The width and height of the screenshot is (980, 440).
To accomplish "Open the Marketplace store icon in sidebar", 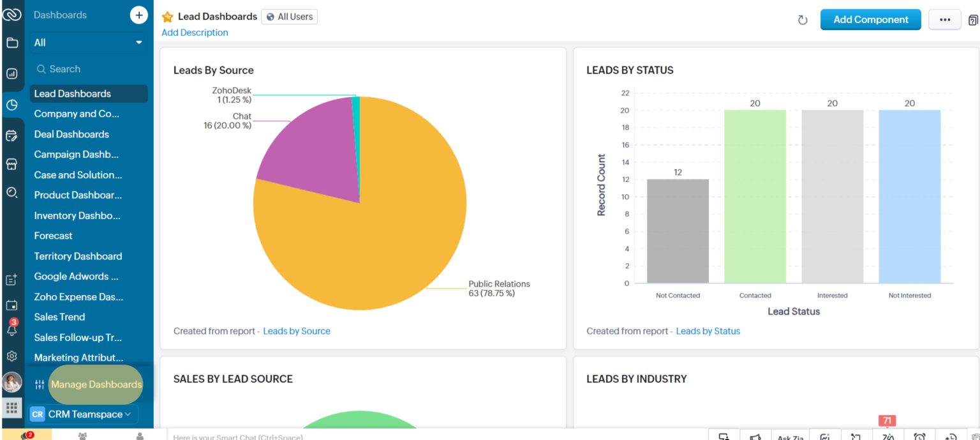I will point(11,164).
